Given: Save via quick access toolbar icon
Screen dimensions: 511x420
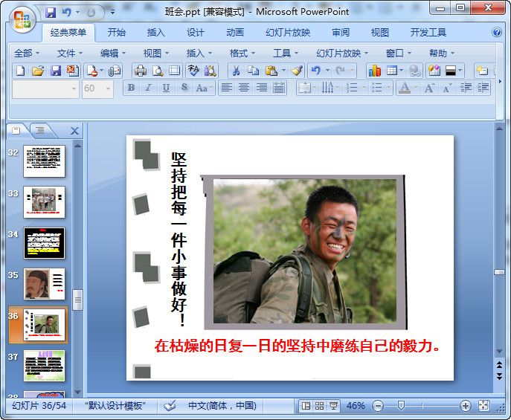Looking at the screenshot, I should 51,13.
